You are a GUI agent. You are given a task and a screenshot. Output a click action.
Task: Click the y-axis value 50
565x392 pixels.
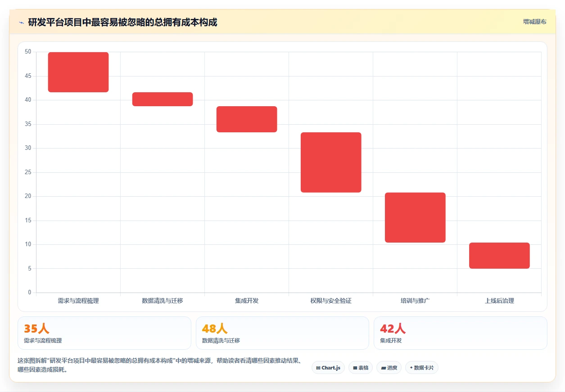coord(28,52)
